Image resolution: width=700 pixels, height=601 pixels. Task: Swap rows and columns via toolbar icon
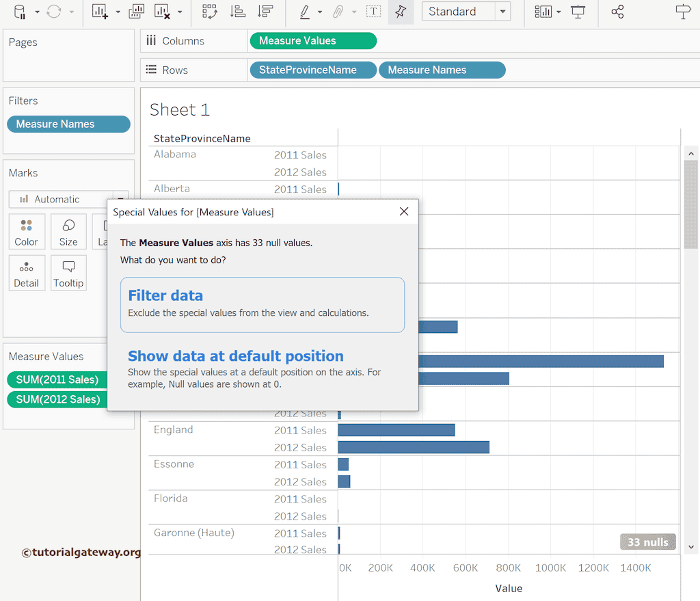[210, 12]
